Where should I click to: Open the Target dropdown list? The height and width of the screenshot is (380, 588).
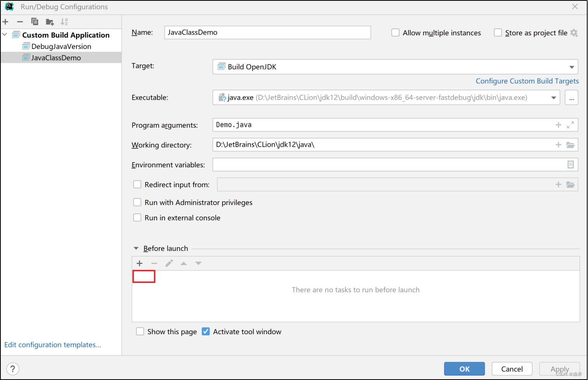(572, 67)
